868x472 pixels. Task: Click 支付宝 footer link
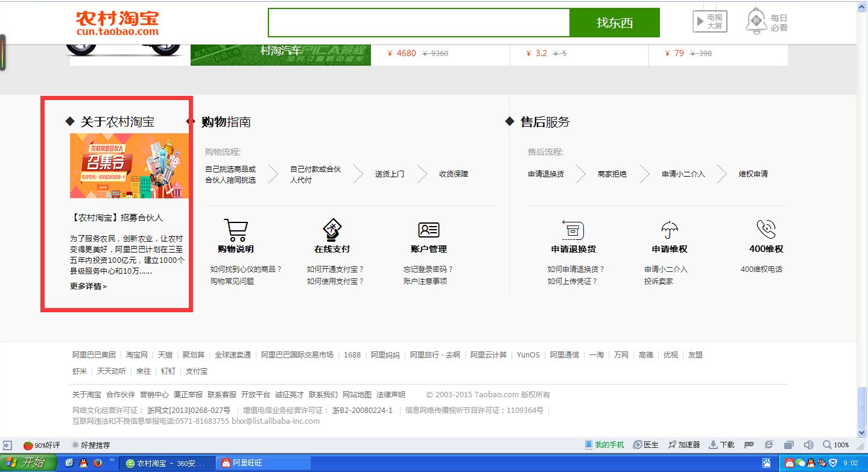[x=197, y=371]
